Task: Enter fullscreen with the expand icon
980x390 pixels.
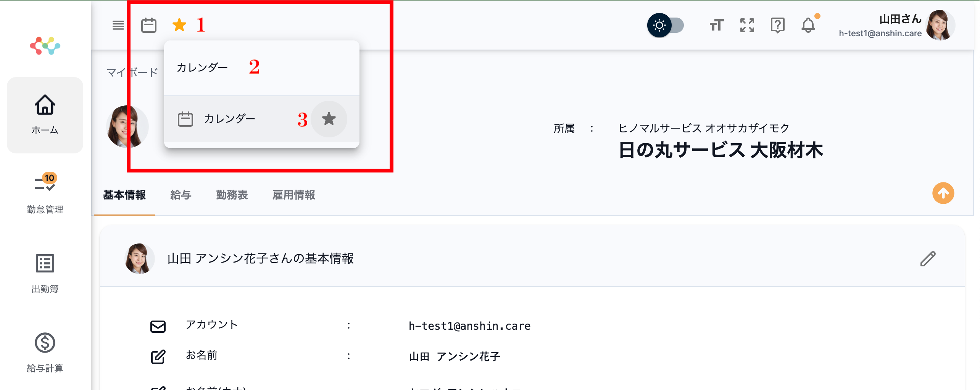Action: 747,25
